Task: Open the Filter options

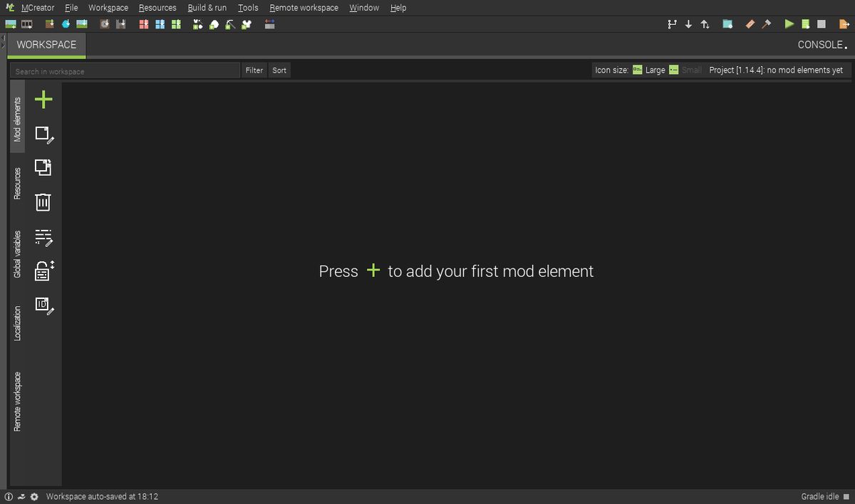Action: click(x=254, y=70)
